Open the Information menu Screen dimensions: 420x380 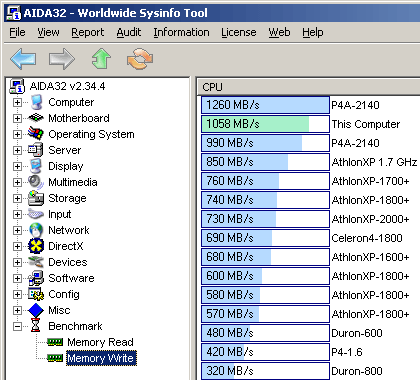(x=181, y=32)
